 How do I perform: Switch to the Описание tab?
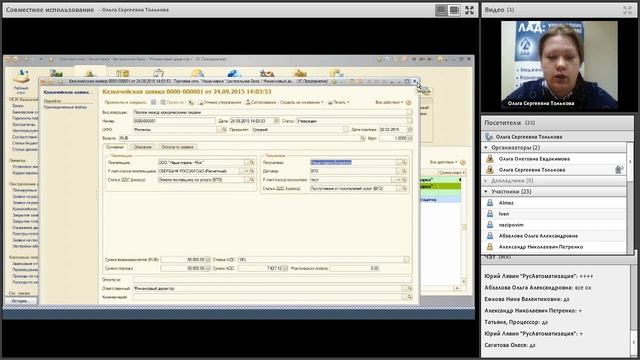click(x=142, y=147)
